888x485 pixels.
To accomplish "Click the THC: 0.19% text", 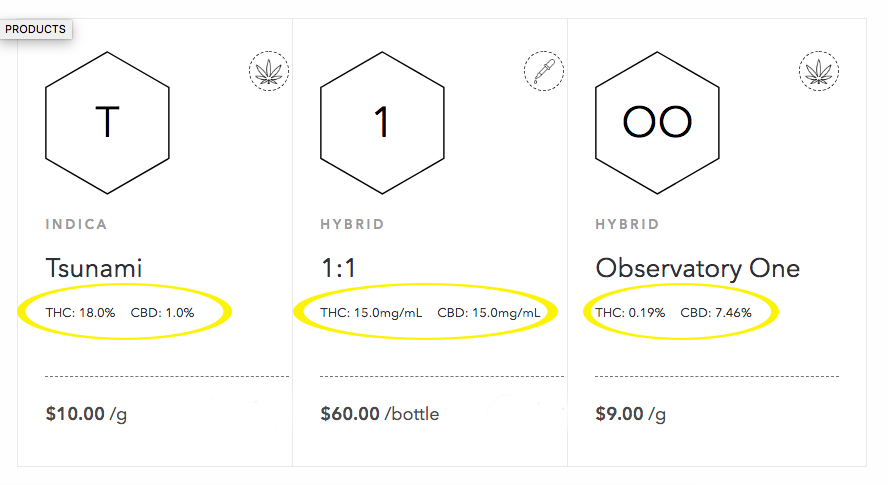I will pyautogui.click(x=630, y=313).
